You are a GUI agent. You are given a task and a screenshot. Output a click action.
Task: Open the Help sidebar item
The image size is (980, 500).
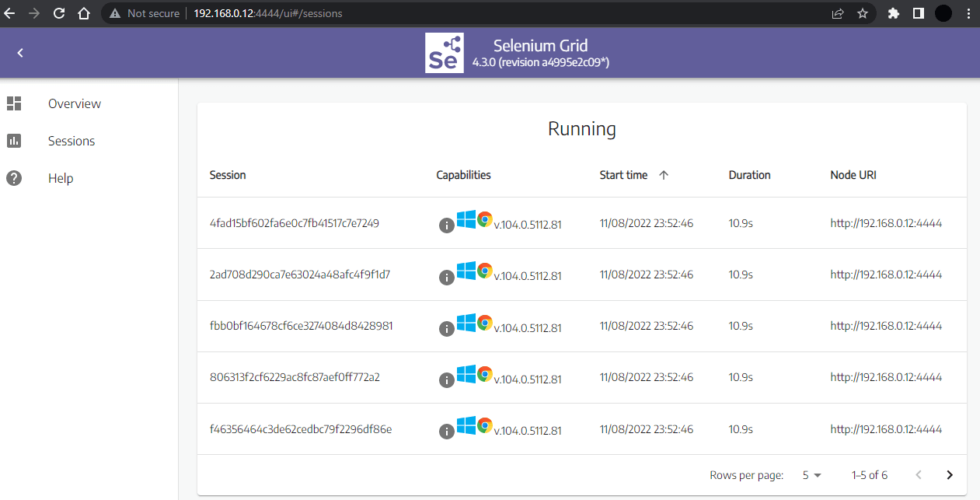tap(60, 178)
